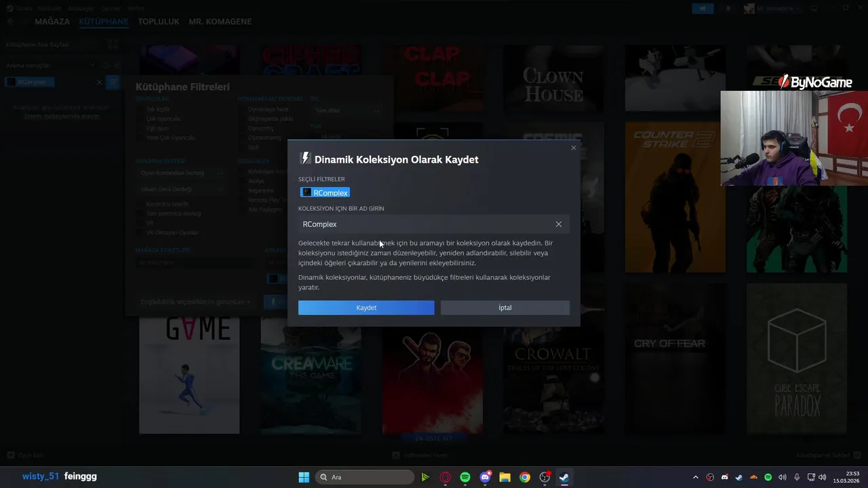Screen dimensions: 868x488
Task: Open the green play-arrow app in the taskbar
Action: [425, 477]
